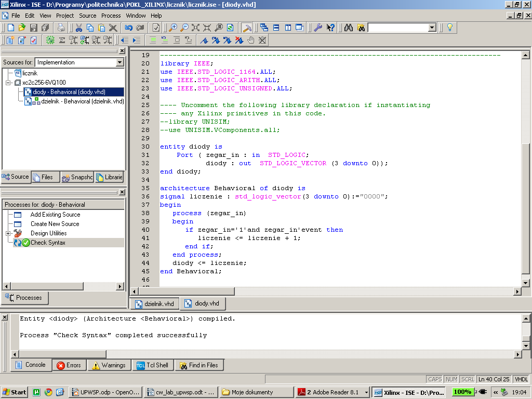
Task: Click the Save toolbar icon
Action: (x=33, y=28)
